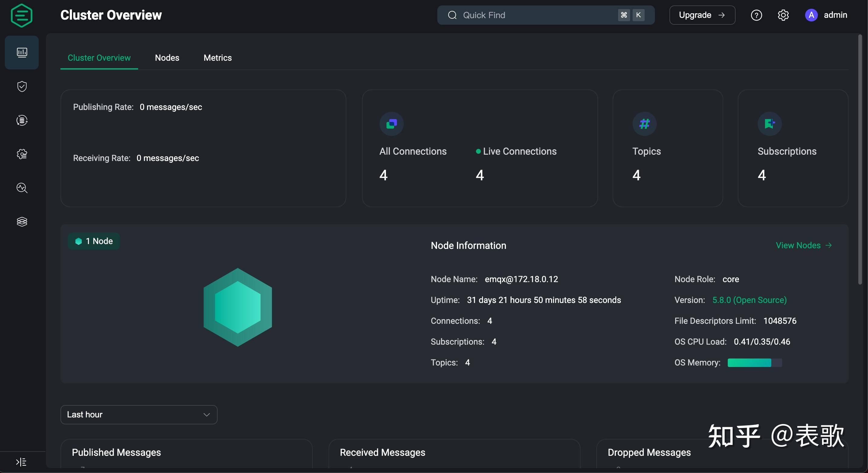The width and height of the screenshot is (868, 473).
Task: Click the help question mark icon
Action: coord(756,15)
